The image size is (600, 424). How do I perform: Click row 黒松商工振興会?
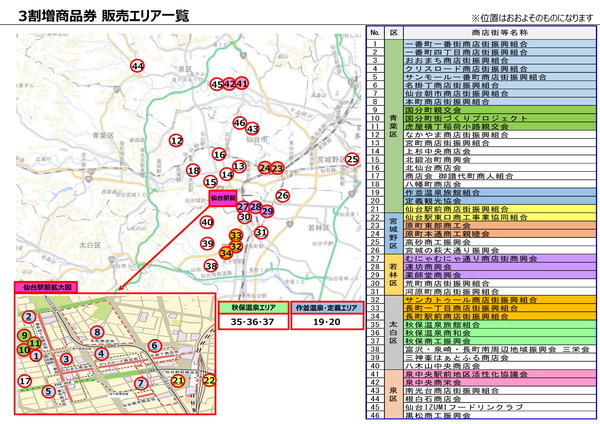(x=500, y=415)
